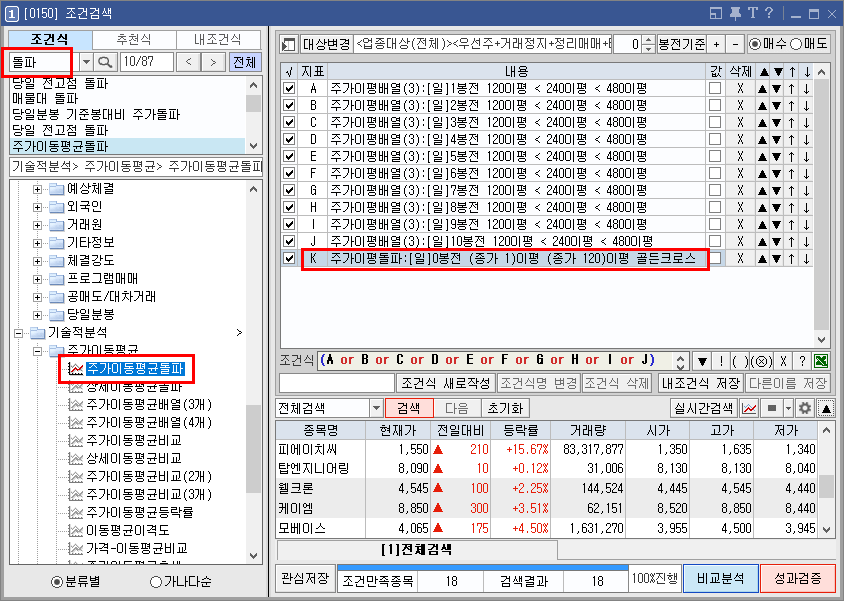The height and width of the screenshot is (601, 844).
Task: Click the X button in the 조건식 operator row
Action: [783, 360]
